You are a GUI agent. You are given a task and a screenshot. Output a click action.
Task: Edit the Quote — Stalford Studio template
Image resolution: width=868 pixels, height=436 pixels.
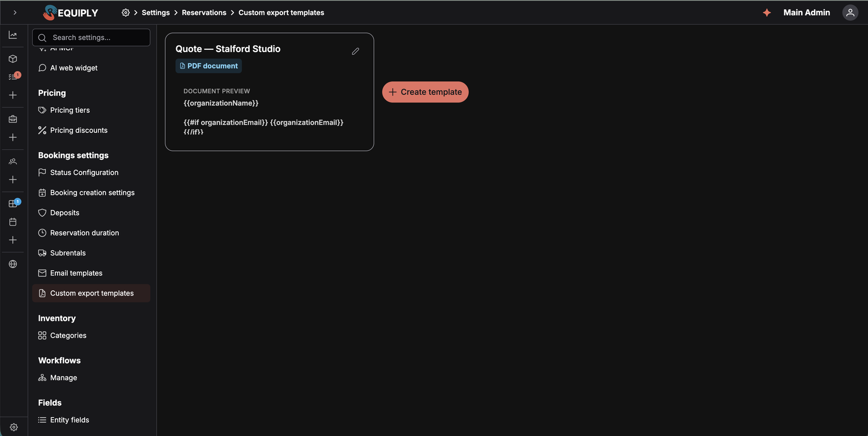tap(355, 51)
